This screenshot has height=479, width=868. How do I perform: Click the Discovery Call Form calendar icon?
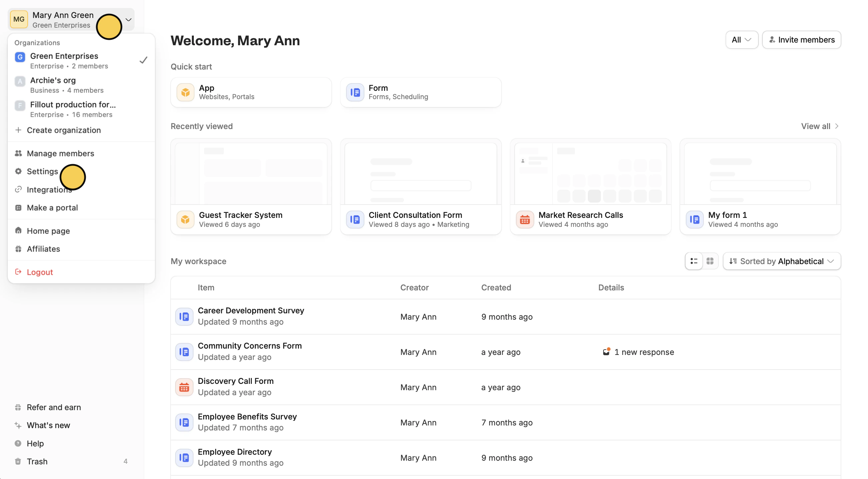[x=184, y=387]
